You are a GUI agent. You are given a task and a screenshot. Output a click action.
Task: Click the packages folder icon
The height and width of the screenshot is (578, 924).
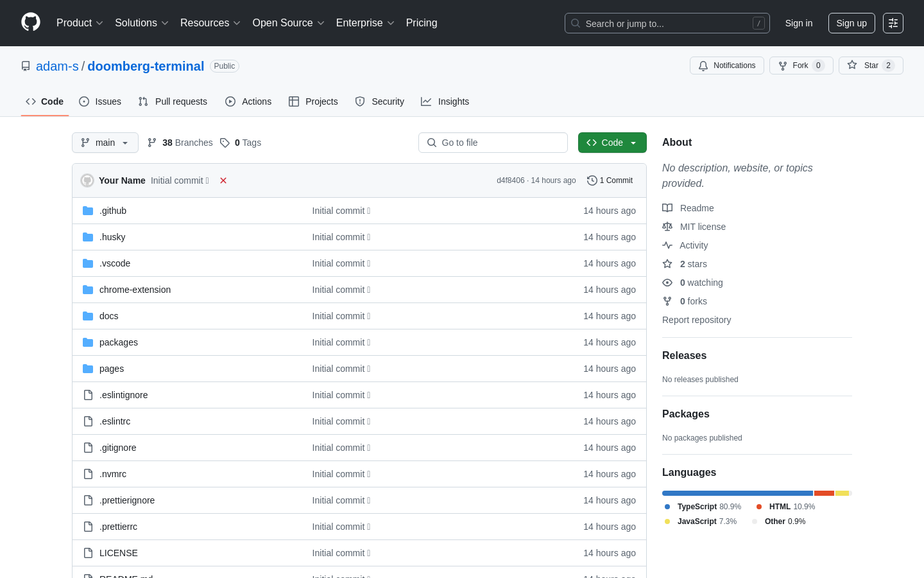pyautogui.click(x=88, y=342)
